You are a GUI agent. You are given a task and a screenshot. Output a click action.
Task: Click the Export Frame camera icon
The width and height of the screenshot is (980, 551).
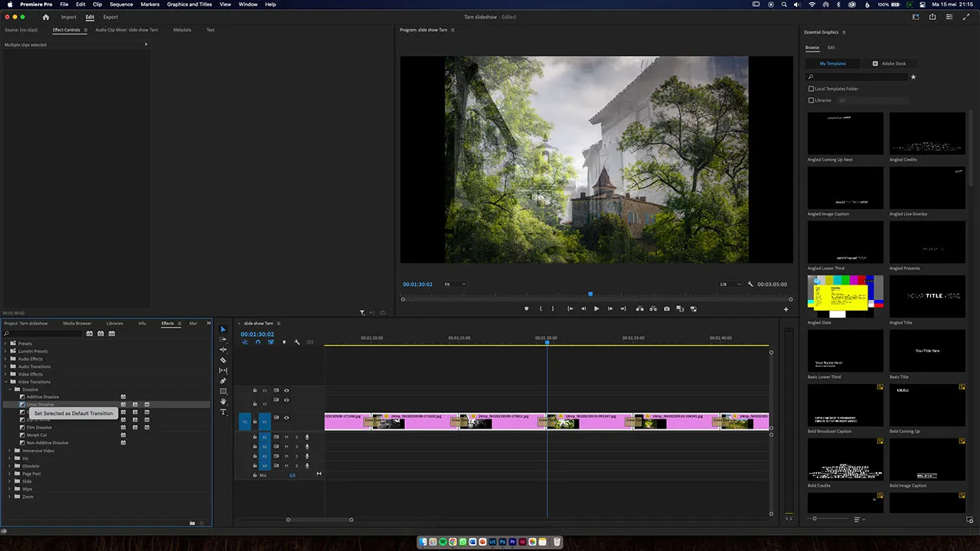(666, 308)
